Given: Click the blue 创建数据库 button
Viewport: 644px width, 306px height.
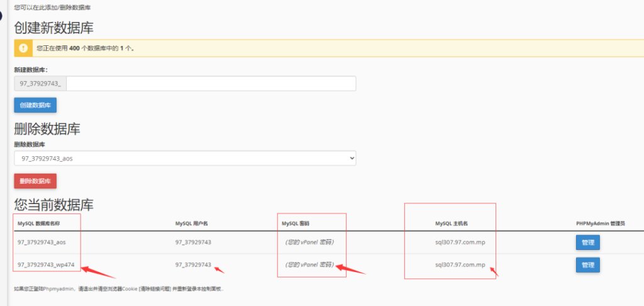Looking at the screenshot, I should point(35,105).
